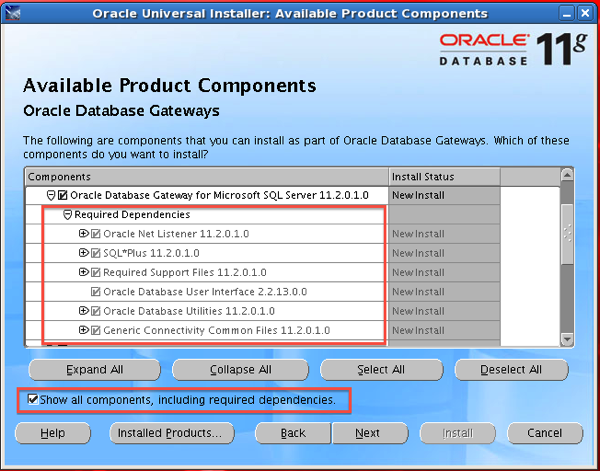This screenshot has width=600, height=471.
Task: Proceed with the Next button
Action: coord(370,433)
